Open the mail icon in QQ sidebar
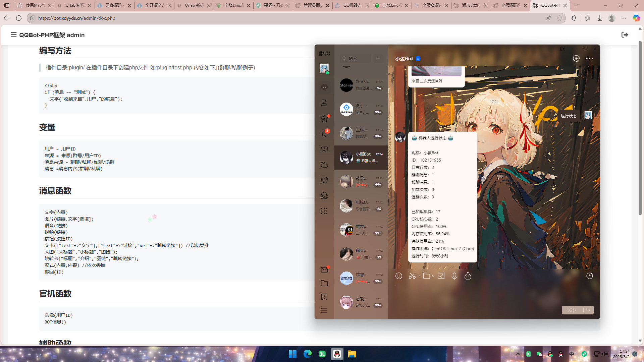Viewport: 644px width, 362px height. pyautogui.click(x=324, y=270)
